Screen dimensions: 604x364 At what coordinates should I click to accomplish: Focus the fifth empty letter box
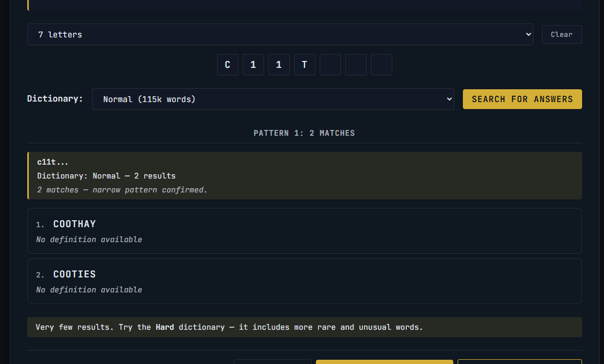(x=330, y=65)
